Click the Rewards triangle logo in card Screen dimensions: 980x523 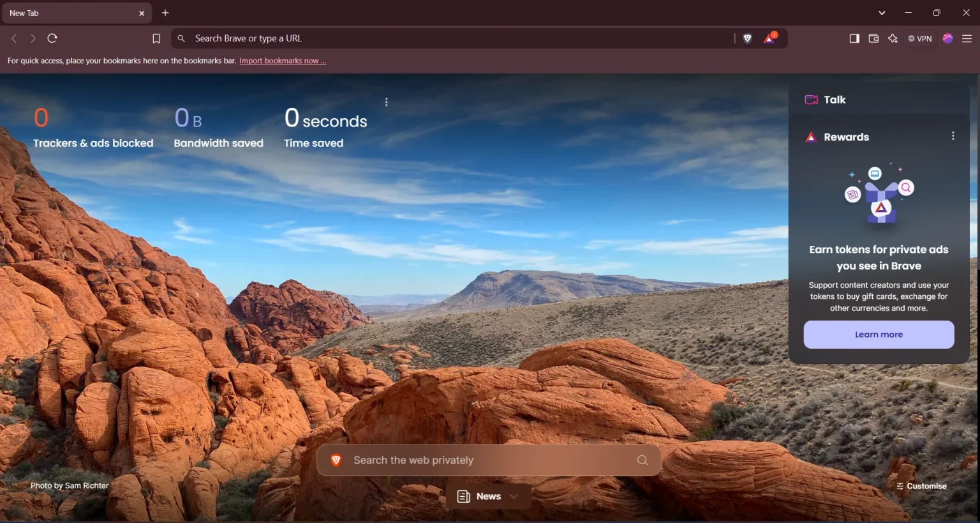pyautogui.click(x=811, y=137)
